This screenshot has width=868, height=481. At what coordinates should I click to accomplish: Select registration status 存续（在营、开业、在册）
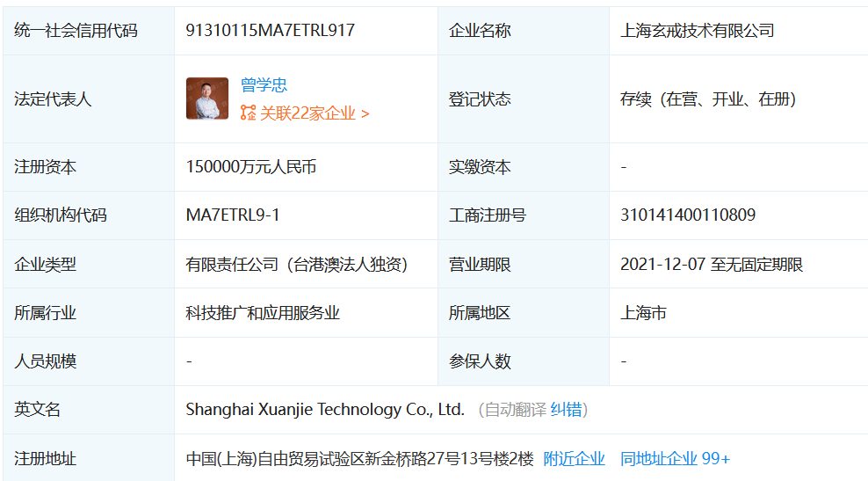pyautogui.click(x=708, y=99)
